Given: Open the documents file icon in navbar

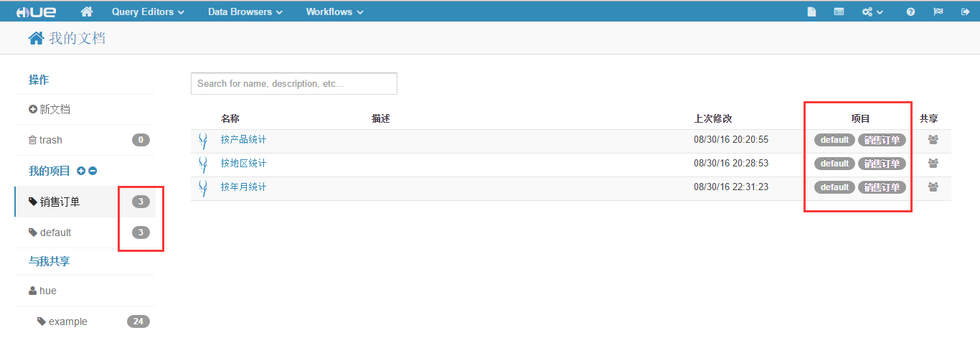Looking at the screenshot, I should [x=811, y=11].
